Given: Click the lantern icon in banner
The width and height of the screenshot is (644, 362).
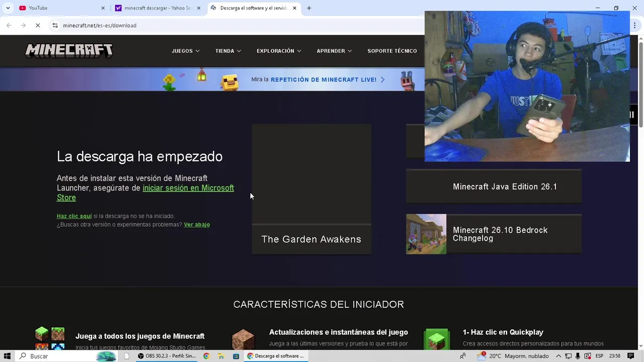Looking at the screenshot, I should click(202, 75).
